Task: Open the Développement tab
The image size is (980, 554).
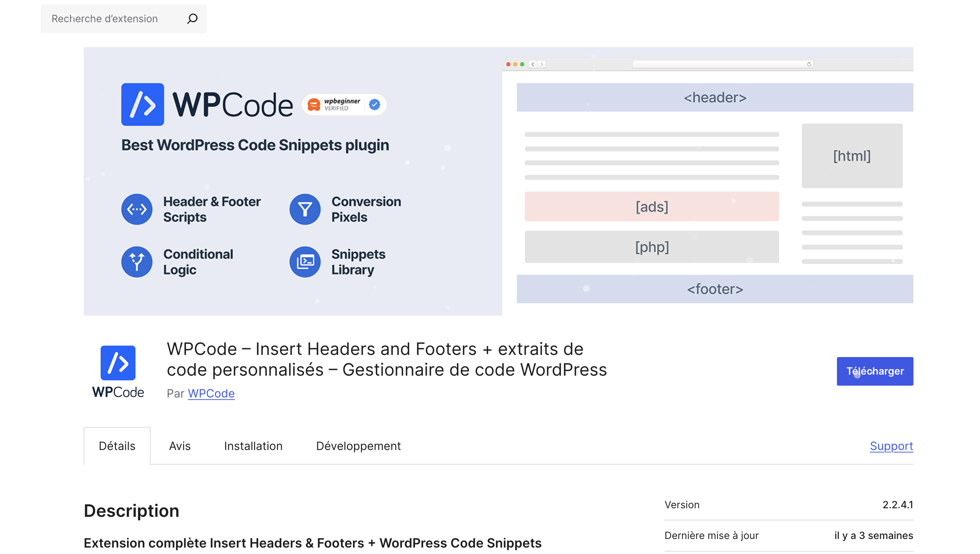Action: click(358, 446)
